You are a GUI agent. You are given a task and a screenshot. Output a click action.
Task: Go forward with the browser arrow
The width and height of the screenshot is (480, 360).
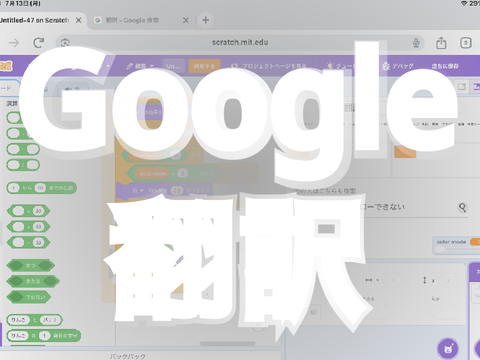(x=14, y=43)
